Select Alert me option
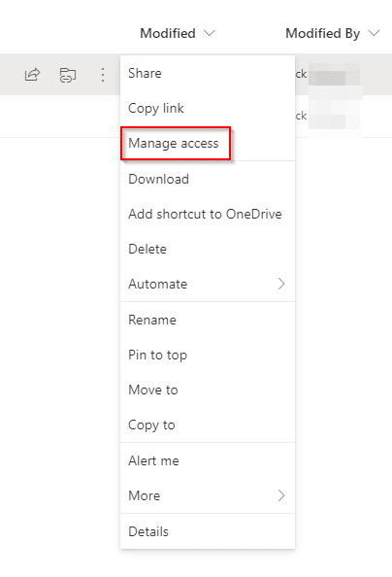Viewport: 392px width, 577px height. (208, 460)
